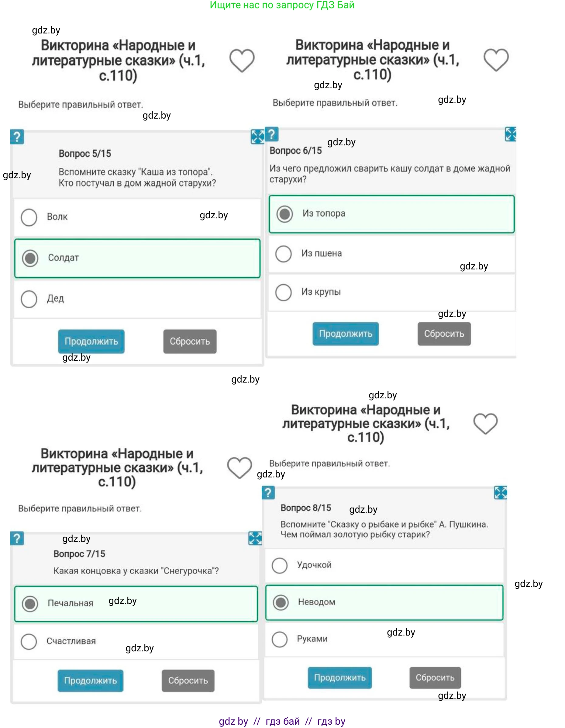Choose the "Дед" radio option
Viewport: 565px width, 728px height.
coord(29,299)
